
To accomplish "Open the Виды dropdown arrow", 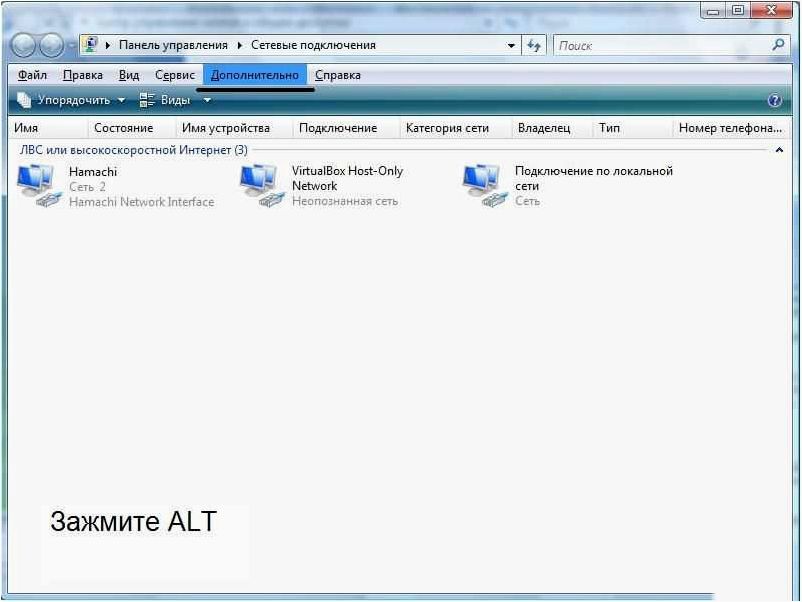I will coord(207,100).
